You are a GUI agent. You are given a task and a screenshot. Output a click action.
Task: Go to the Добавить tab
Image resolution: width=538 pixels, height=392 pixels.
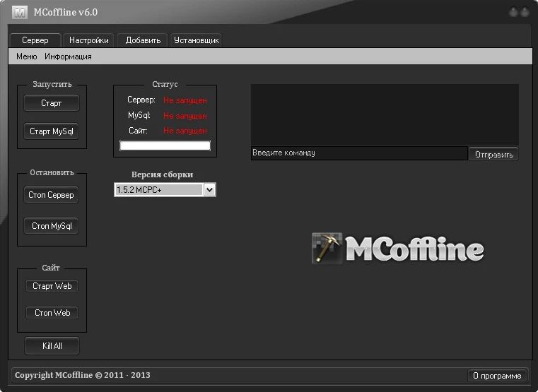143,40
